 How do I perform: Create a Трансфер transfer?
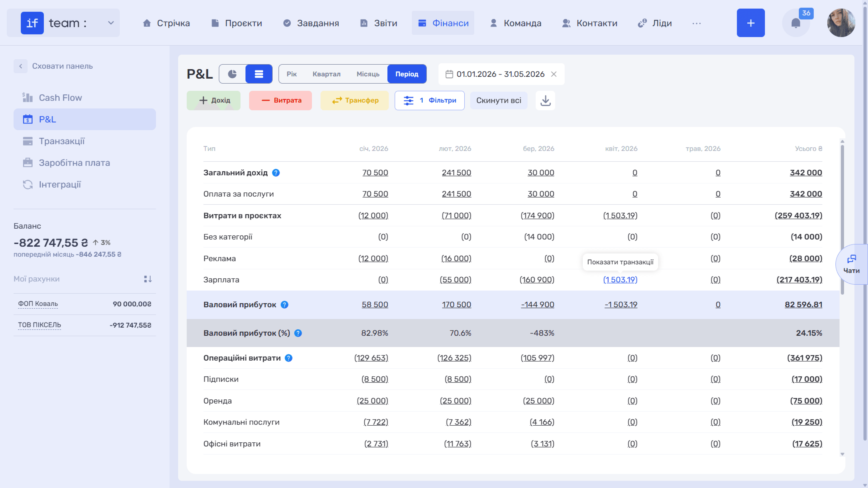click(354, 100)
